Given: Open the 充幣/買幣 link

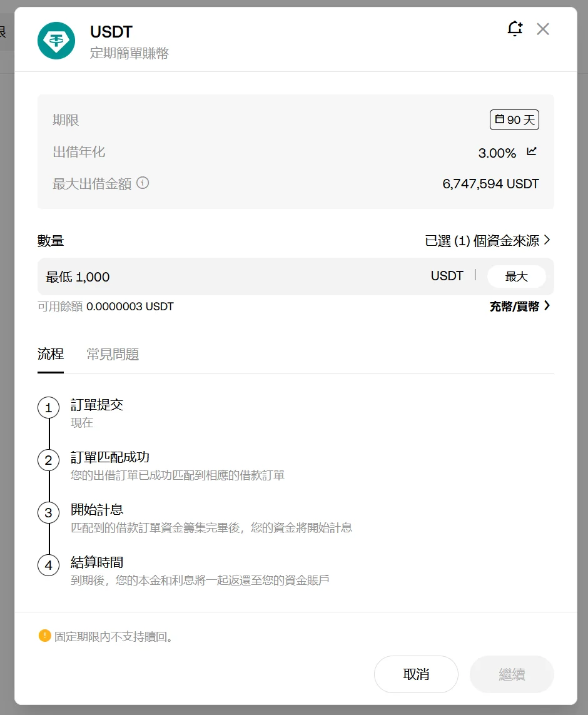Looking at the screenshot, I should (520, 306).
